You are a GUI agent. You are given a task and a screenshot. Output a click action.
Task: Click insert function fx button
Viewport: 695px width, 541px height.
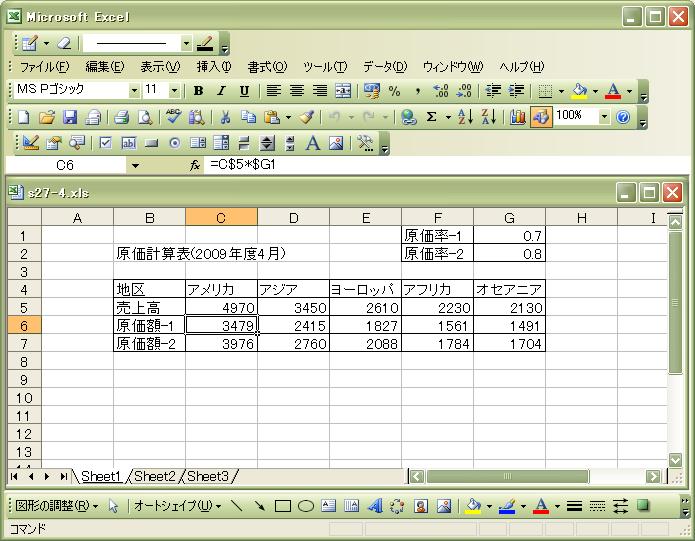click(195, 166)
